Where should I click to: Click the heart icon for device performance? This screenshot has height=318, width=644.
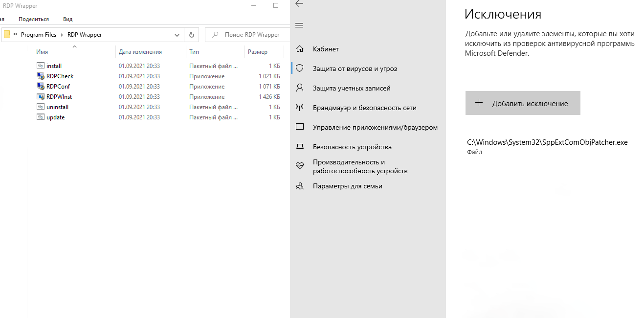pyautogui.click(x=300, y=166)
